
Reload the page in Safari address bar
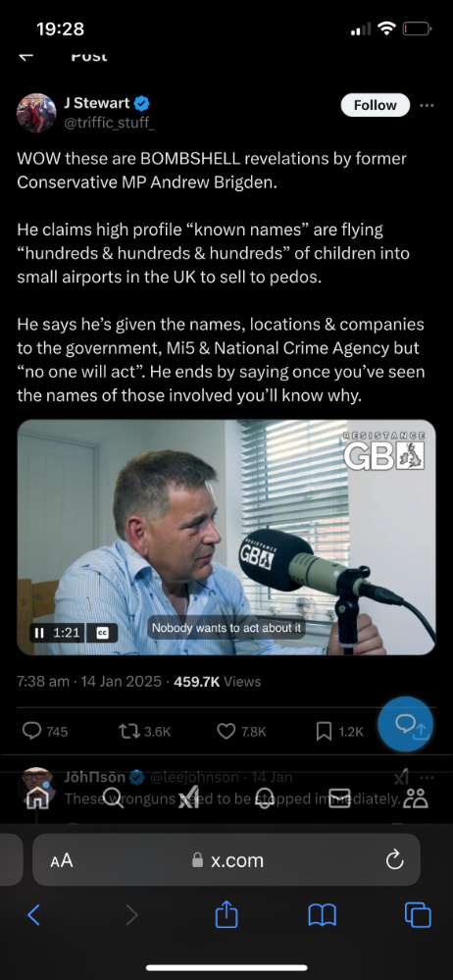tap(395, 860)
